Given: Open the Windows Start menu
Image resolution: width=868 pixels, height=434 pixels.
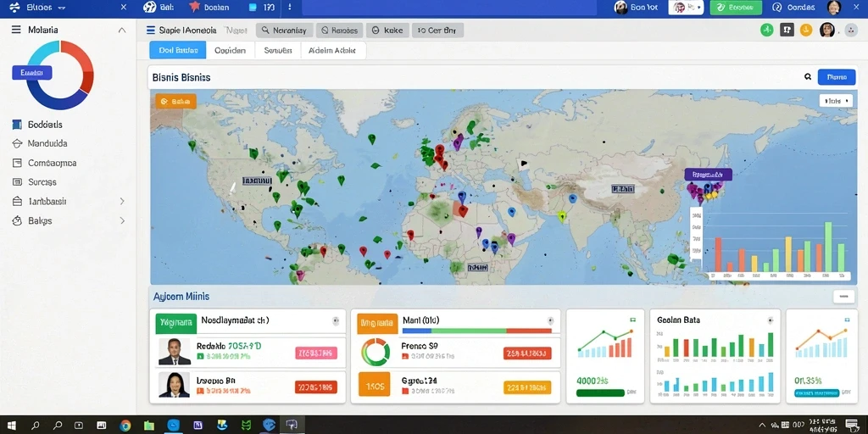Looking at the screenshot, I should [x=11, y=426].
